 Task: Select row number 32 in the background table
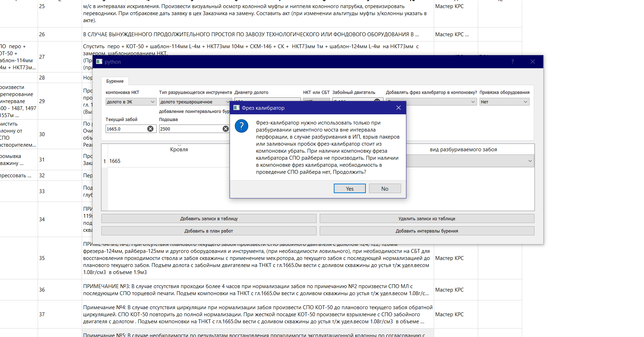[x=60, y=176]
